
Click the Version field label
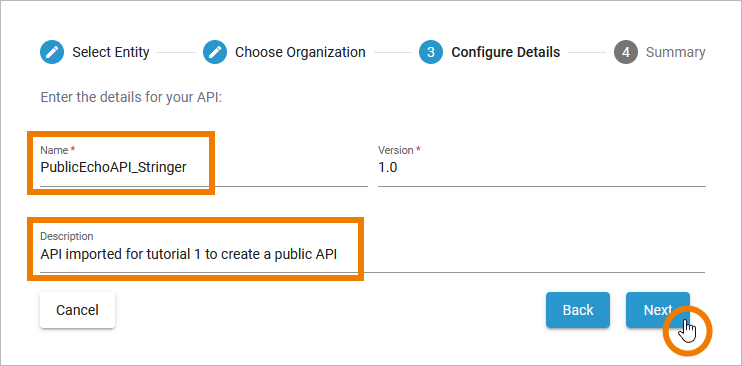point(396,150)
